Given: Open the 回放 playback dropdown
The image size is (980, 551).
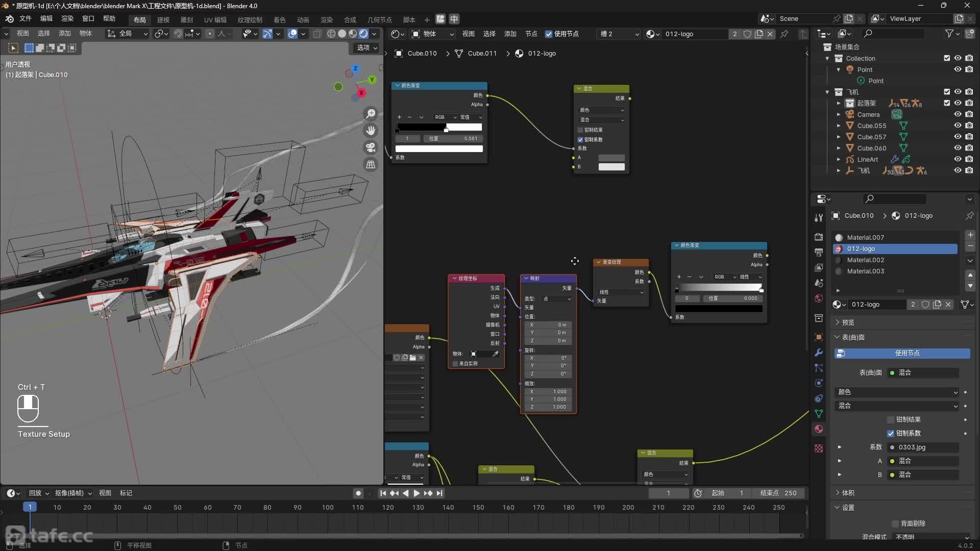Looking at the screenshot, I should pos(39,493).
